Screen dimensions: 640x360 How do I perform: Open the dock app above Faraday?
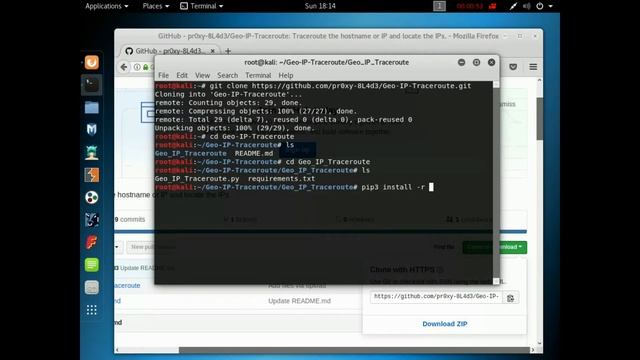click(91, 220)
